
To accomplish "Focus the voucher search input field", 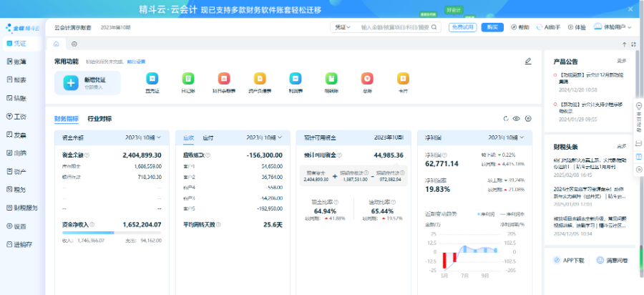I will [x=395, y=27].
